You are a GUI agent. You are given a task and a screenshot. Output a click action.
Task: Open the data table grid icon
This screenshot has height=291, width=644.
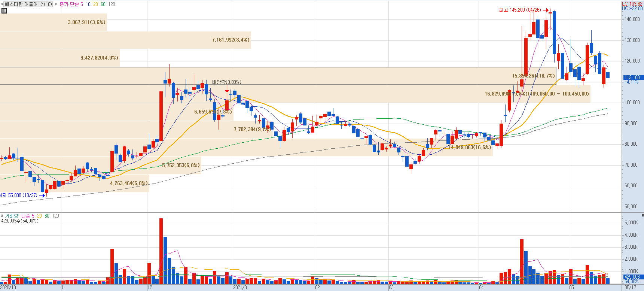click(x=4, y=11)
